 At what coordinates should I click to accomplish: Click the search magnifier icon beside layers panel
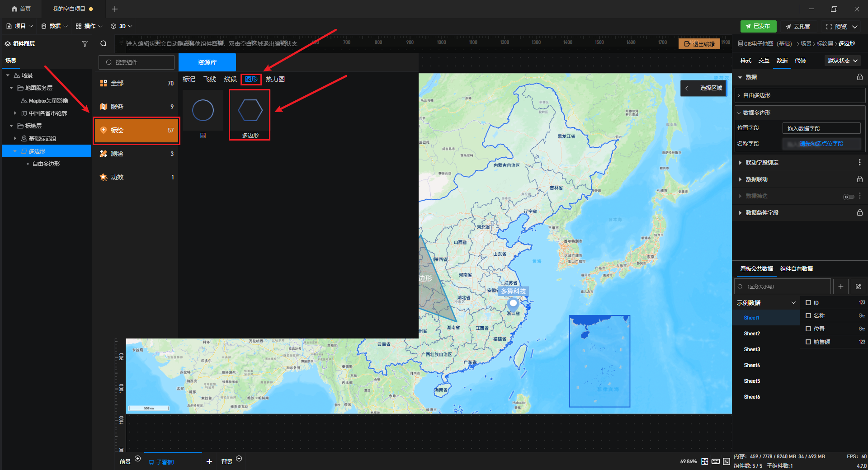104,44
